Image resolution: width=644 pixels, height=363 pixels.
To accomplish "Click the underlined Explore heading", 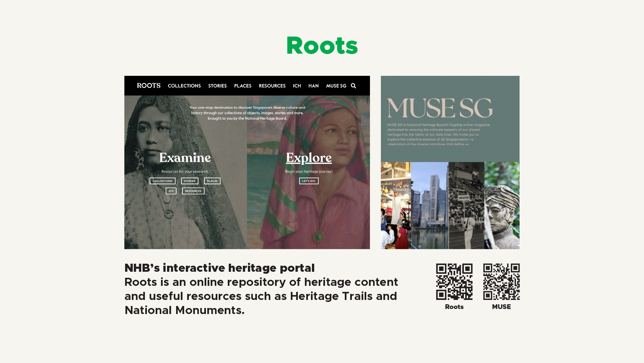I will click(x=309, y=158).
